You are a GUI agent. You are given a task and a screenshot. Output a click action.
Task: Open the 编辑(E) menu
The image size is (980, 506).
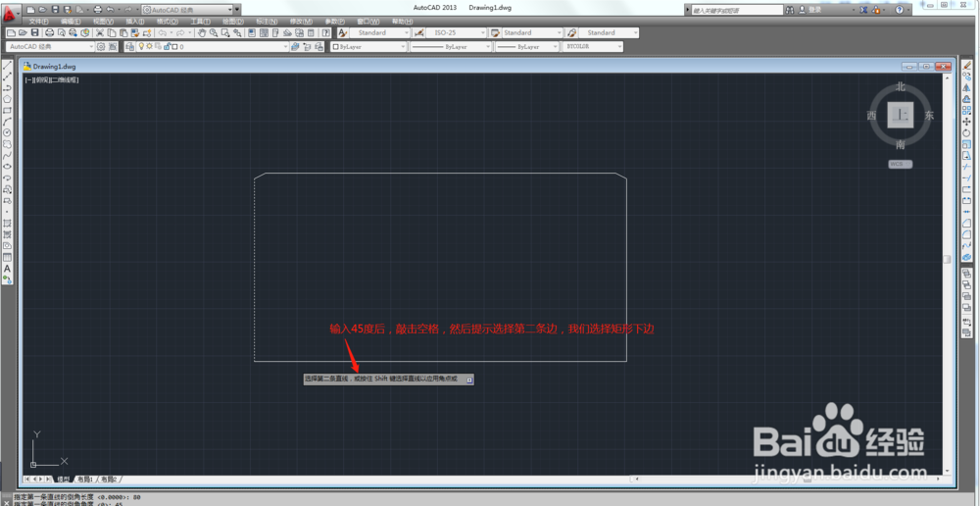coord(71,22)
